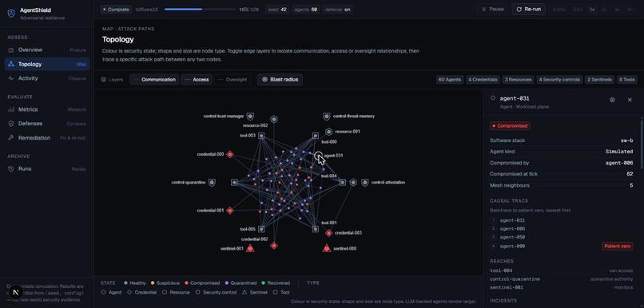Select the control-trust-manager shield node
The height and width of the screenshot is (308, 644).
click(250, 116)
